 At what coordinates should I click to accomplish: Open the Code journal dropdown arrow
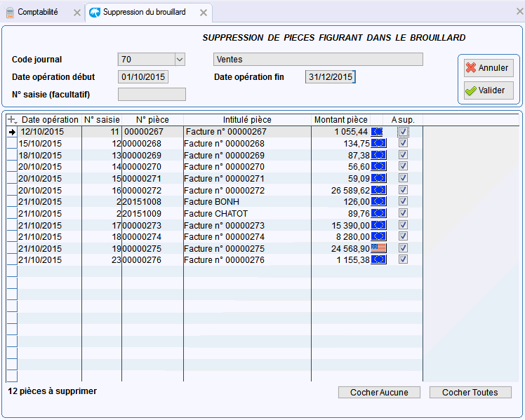[180, 60]
